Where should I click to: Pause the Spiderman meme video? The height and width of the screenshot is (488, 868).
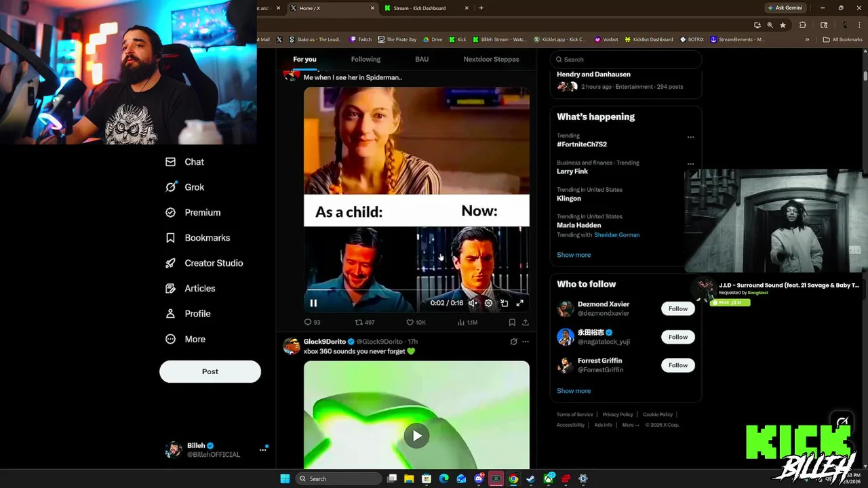(x=313, y=303)
